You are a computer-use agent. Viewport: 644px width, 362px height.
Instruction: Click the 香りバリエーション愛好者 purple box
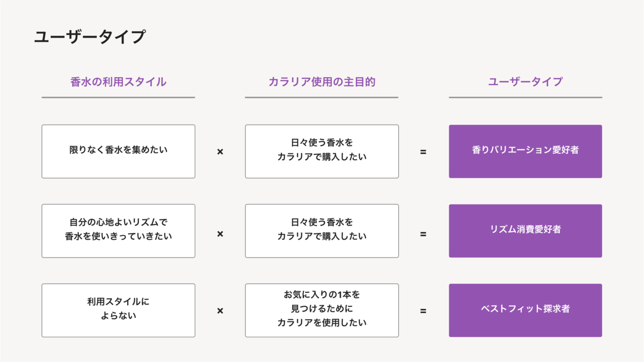tap(525, 151)
